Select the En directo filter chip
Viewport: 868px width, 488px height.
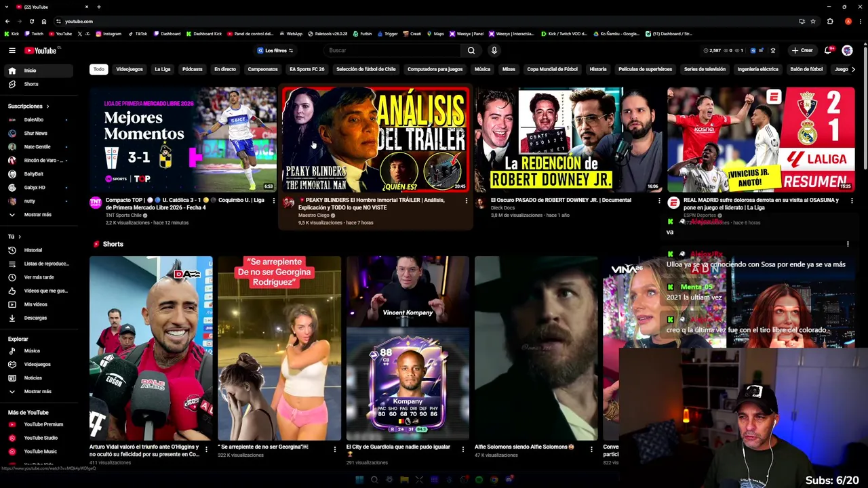225,69
